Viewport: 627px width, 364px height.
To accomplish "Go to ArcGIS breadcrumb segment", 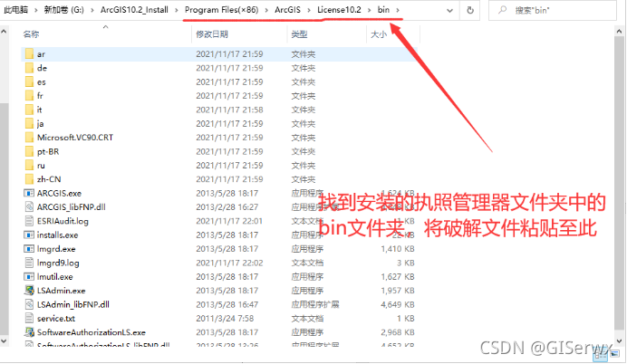I will coord(287,10).
